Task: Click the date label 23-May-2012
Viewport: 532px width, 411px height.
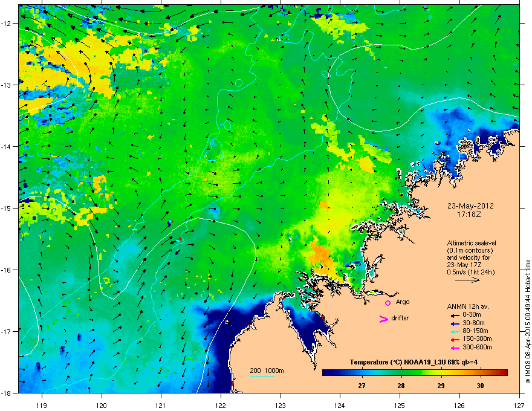Action: (x=470, y=206)
